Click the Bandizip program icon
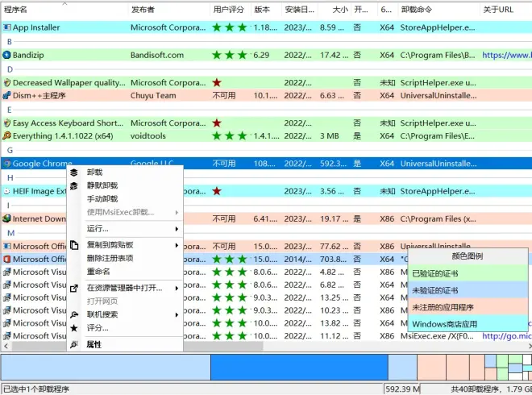This screenshot has height=395, width=532. click(x=6, y=55)
